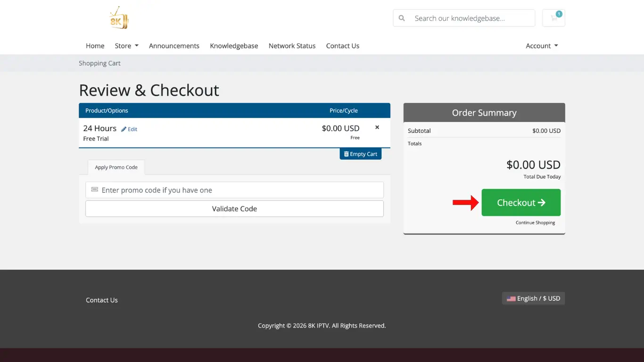
Task: Open the Announcements page
Action: pyautogui.click(x=174, y=46)
